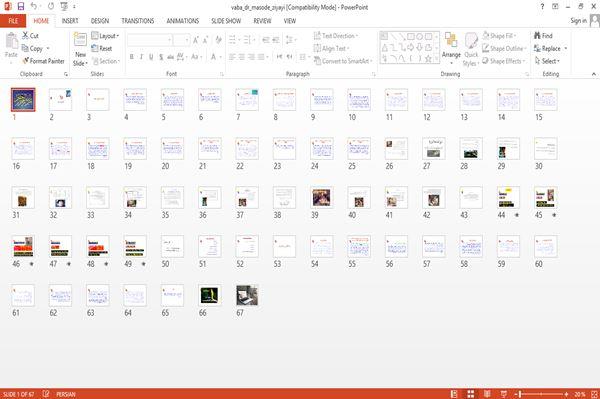Toggle Strikethrough formatting

click(x=171, y=57)
